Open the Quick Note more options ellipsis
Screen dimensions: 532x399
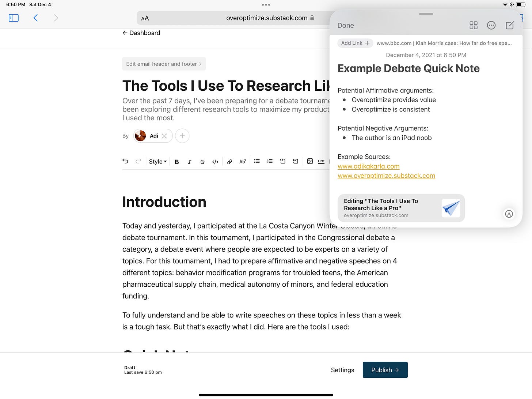(x=491, y=25)
